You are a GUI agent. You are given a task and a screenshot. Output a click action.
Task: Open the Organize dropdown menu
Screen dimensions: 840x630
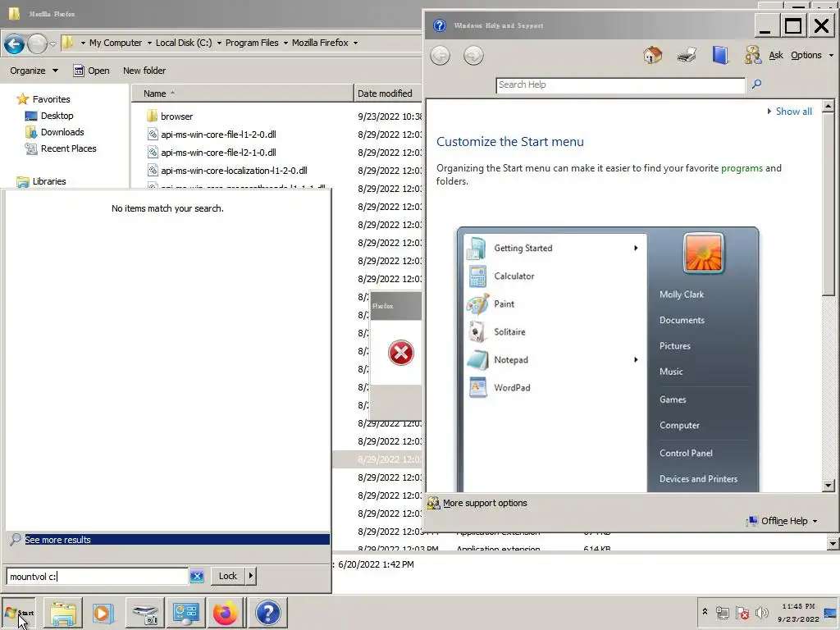click(x=34, y=71)
